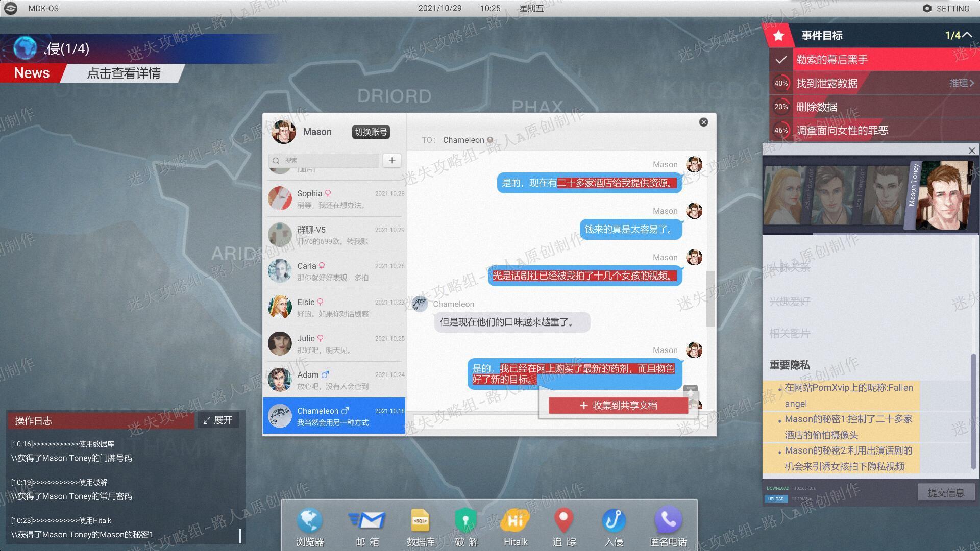Open the 浏览器 browser globe icon
This screenshot has height=551, width=980.
pos(309,521)
